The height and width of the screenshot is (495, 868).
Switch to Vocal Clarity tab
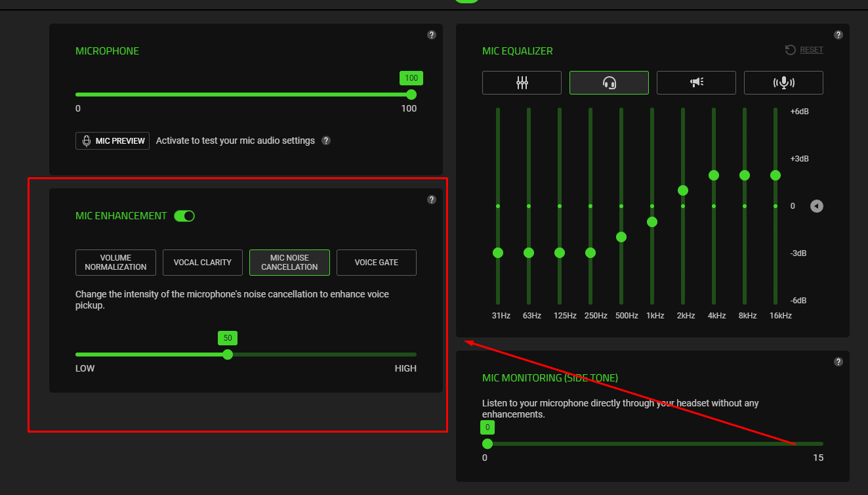point(202,263)
